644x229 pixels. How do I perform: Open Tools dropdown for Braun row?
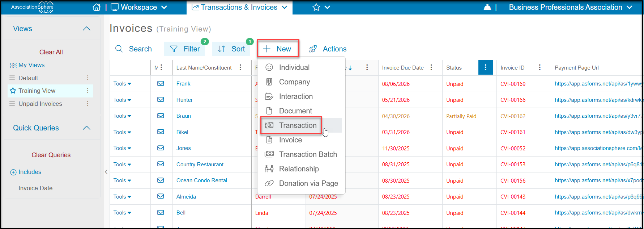click(x=122, y=116)
